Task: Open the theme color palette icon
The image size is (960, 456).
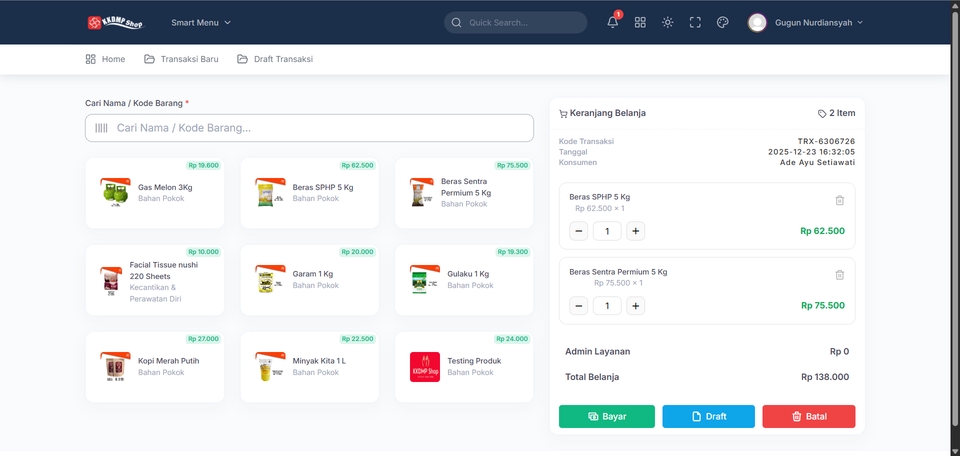Action: tap(722, 23)
